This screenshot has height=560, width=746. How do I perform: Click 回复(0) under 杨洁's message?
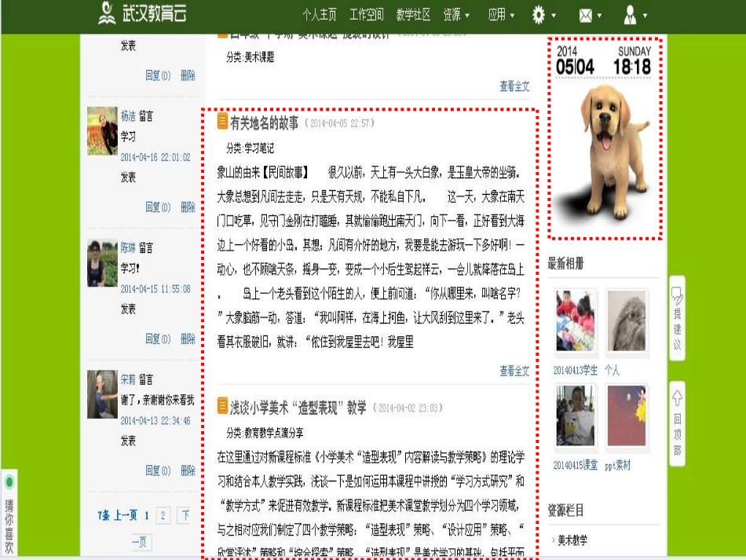point(158,207)
